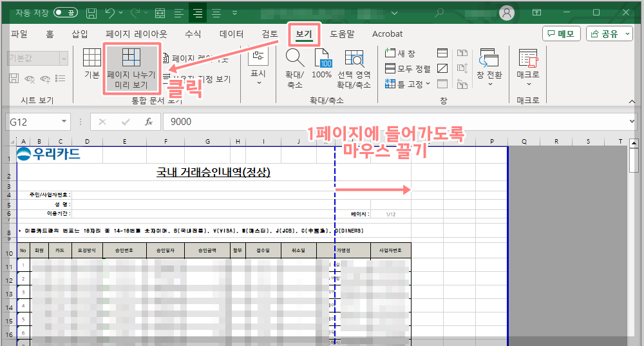
Task: Click the view side by side icon
Action: 462,53
